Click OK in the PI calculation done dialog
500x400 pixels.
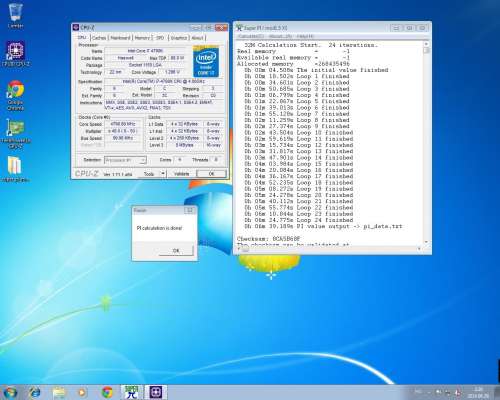pos(176,251)
